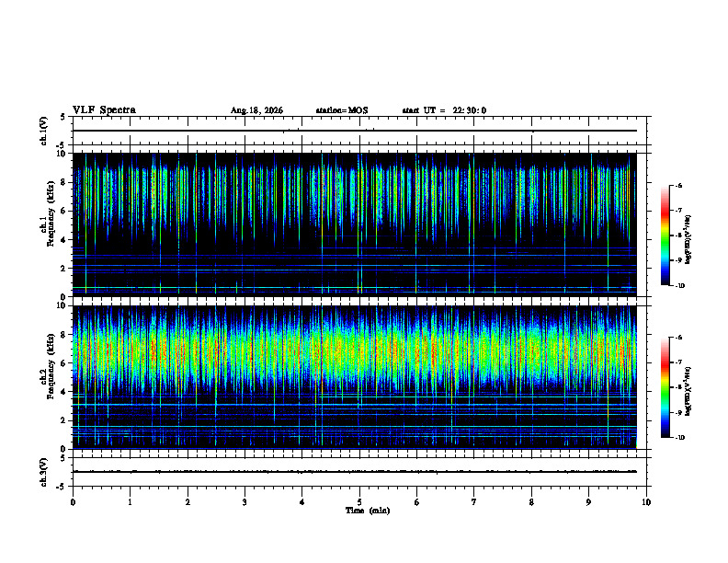Viewport: 728px width, 563px height.
Task: Click time axis tick label "9"
Action: tap(588, 502)
